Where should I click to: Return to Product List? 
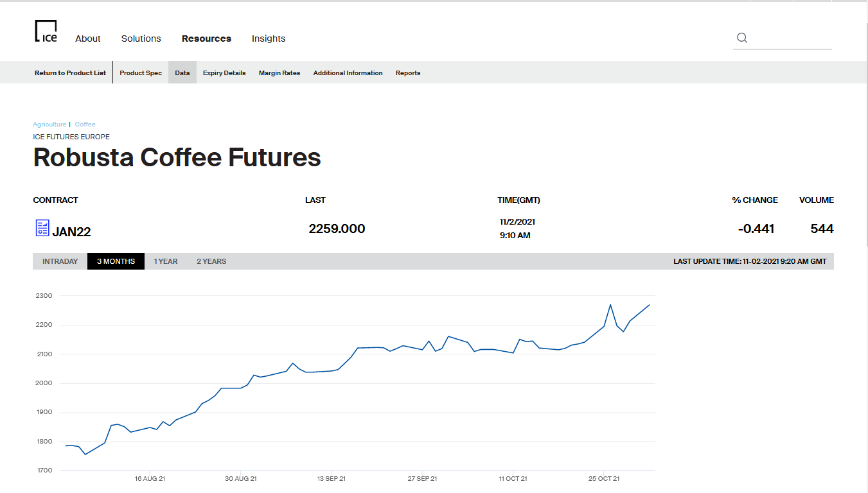tap(71, 73)
